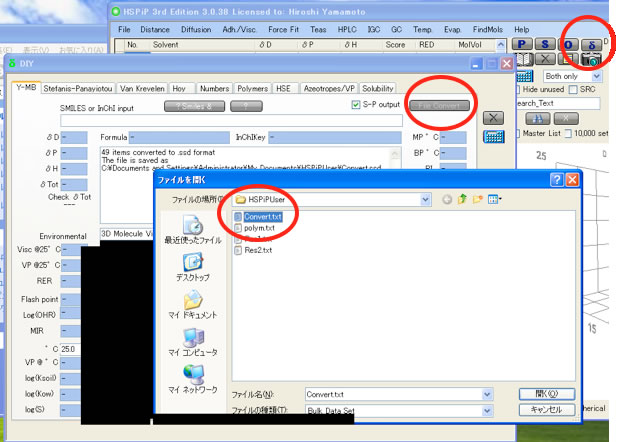
Task: Click the X icon beside the book icon
Action: click(545, 59)
